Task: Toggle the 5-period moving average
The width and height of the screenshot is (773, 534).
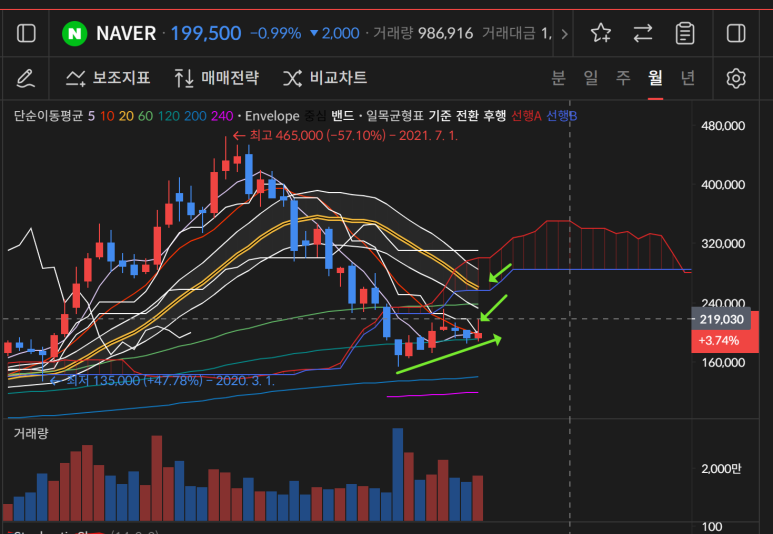Action: tap(91, 116)
